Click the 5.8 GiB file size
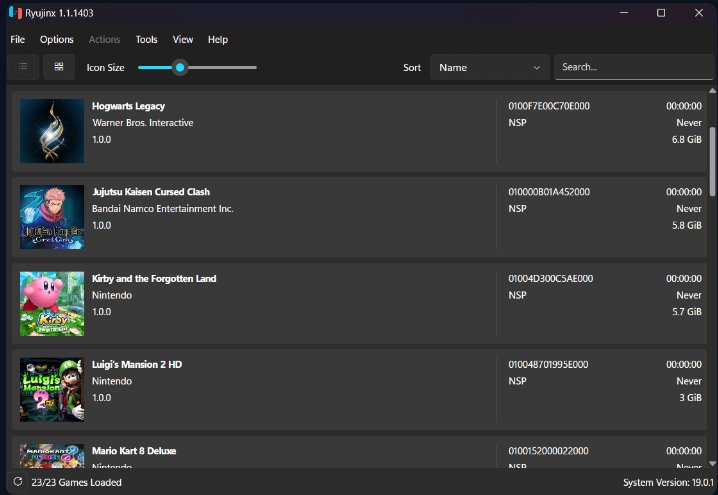This screenshot has height=495, width=718. pyautogui.click(x=686, y=225)
